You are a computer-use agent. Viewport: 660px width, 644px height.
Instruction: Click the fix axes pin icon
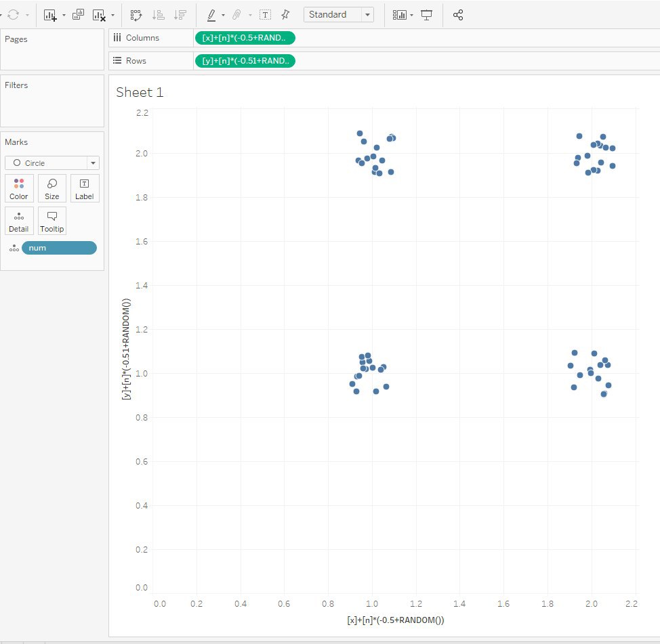[x=285, y=15]
